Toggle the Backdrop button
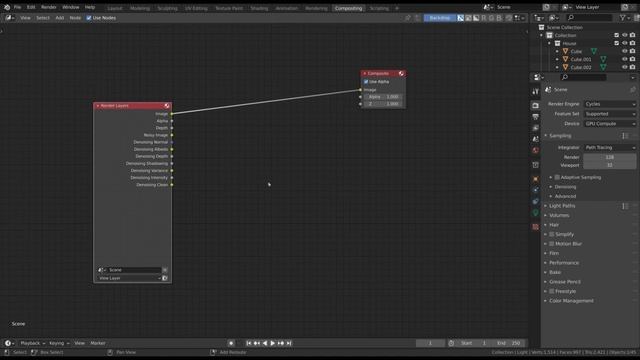This screenshot has height=360, width=640. 440,18
